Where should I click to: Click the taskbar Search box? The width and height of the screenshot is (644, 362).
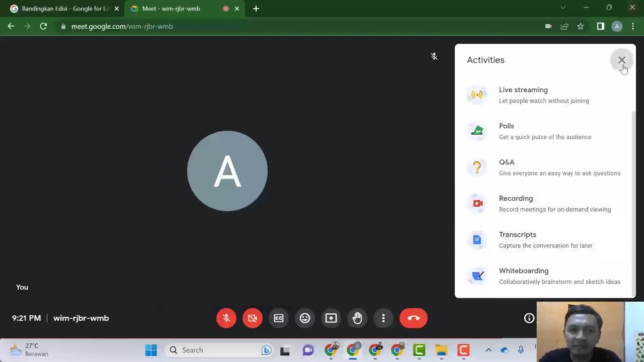coord(218,350)
